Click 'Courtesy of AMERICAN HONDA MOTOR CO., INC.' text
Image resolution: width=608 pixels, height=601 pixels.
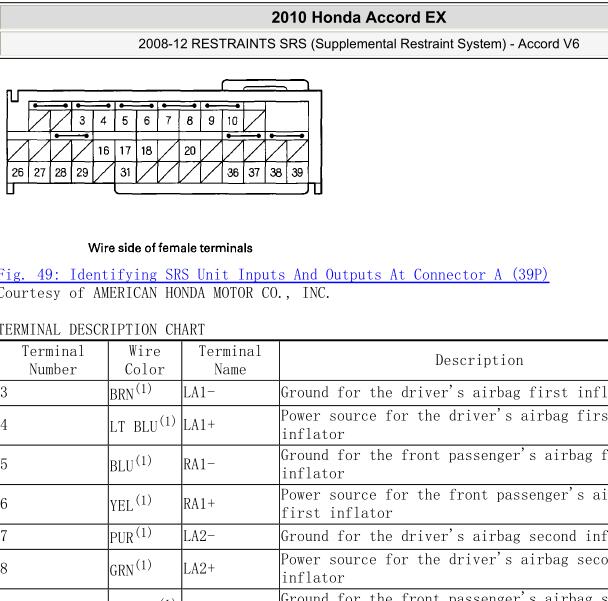[x=164, y=293]
